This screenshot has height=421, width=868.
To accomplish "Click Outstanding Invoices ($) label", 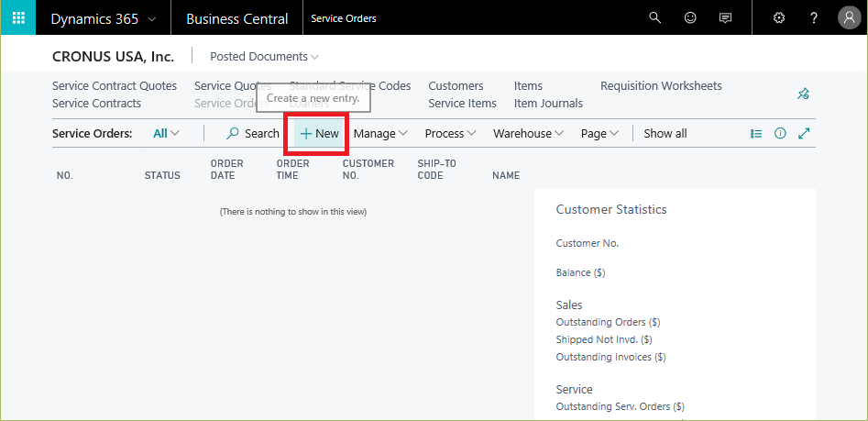I will [x=610, y=358].
